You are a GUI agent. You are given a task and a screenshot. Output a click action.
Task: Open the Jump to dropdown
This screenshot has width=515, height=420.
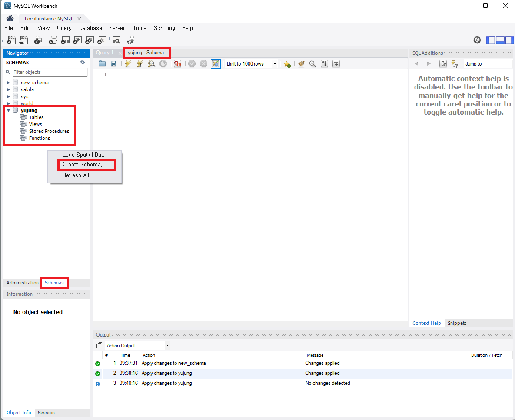coord(488,64)
